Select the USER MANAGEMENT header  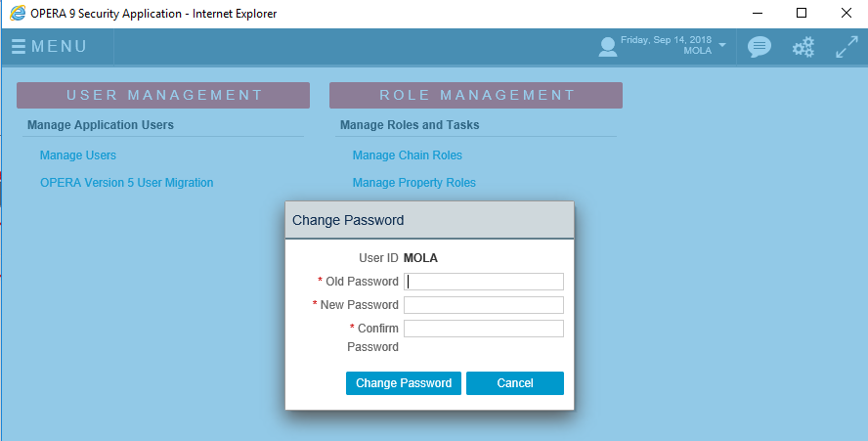tap(163, 95)
